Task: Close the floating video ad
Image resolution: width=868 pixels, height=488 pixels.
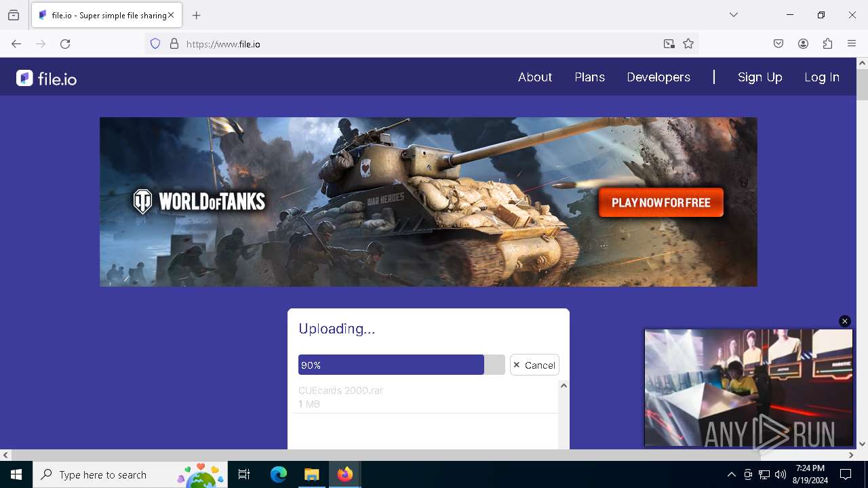Action: click(845, 321)
